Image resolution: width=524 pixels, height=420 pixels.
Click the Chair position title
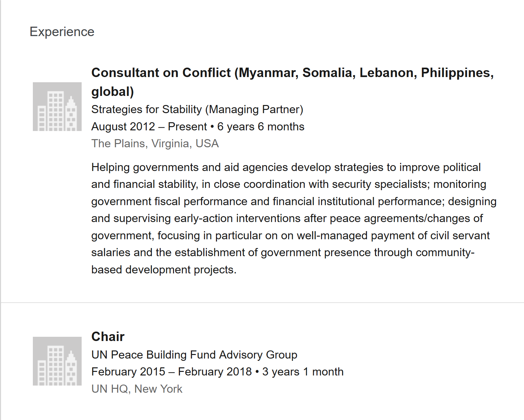click(x=108, y=336)
